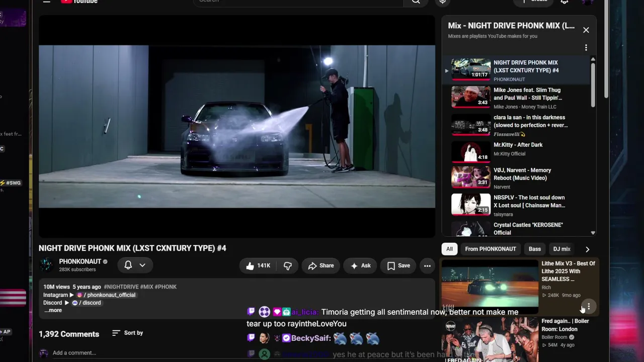The height and width of the screenshot is (362, 644).
Task: Open YouTube notifications bell in header
Action: (x=565, y=2)
